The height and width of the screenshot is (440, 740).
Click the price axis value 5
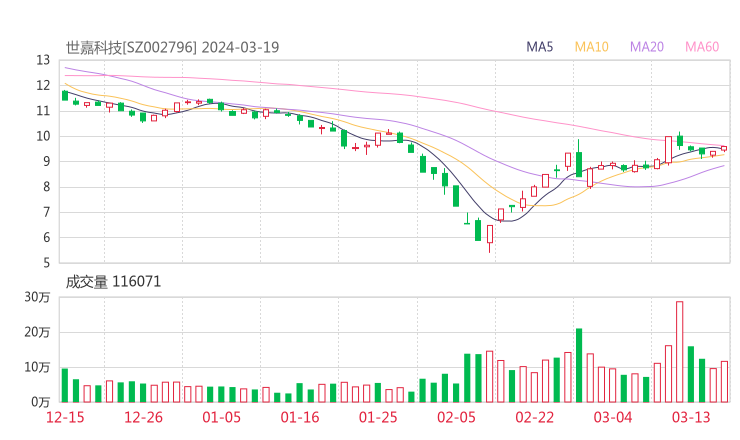pyautogui.click(x=46, y=263)
